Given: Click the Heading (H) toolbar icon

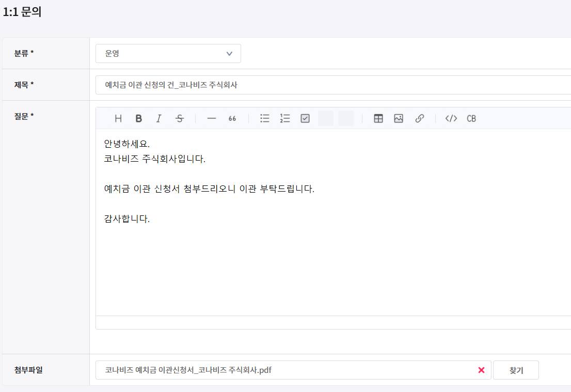Looking at the screenshot, I should coord(118,118).
